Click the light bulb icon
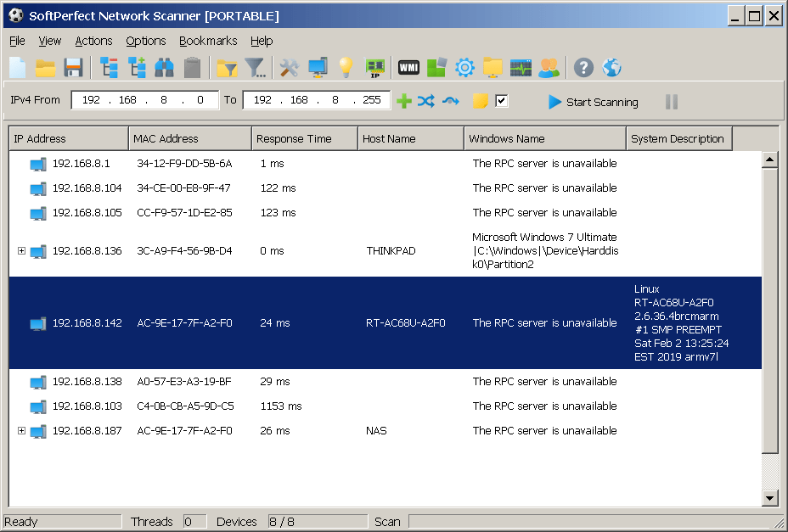This screenshot has height=532, width=788. (x=346, y=68)
